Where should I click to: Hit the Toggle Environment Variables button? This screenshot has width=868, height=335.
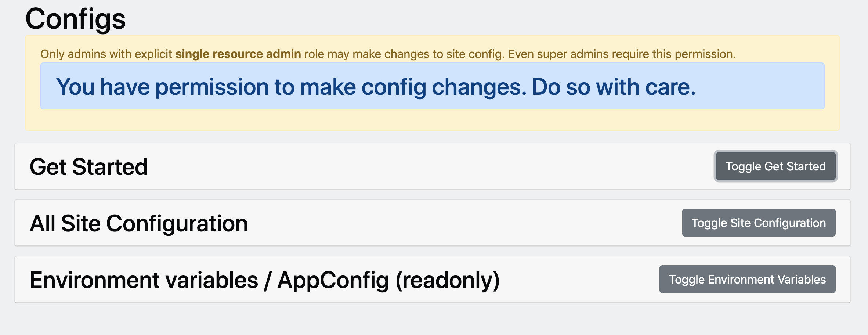tap(747, 280)
